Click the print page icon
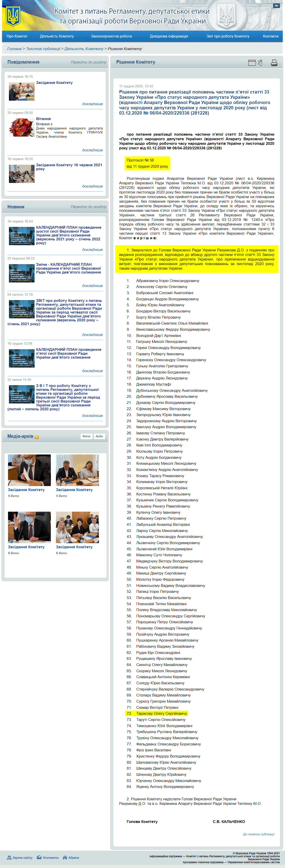This screenshot has width=285, height=868. coord(274,63)
